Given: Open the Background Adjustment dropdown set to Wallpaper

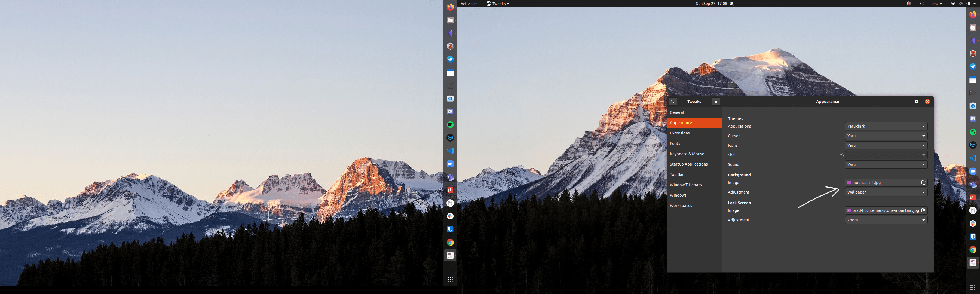Looking at the screenshot, I should click(x=886, y=192).
